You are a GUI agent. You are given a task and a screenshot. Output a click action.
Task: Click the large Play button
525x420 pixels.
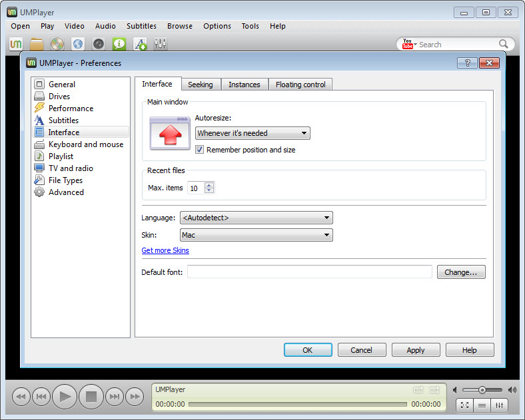pos(65,397)
